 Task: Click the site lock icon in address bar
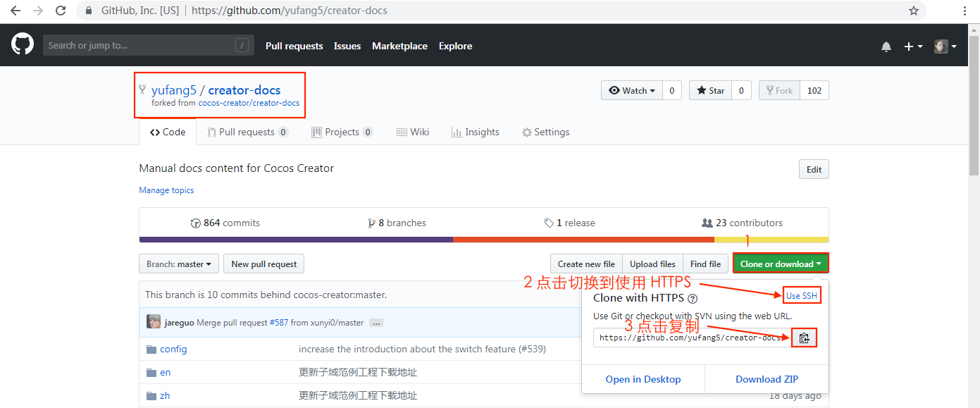point(89,11)
